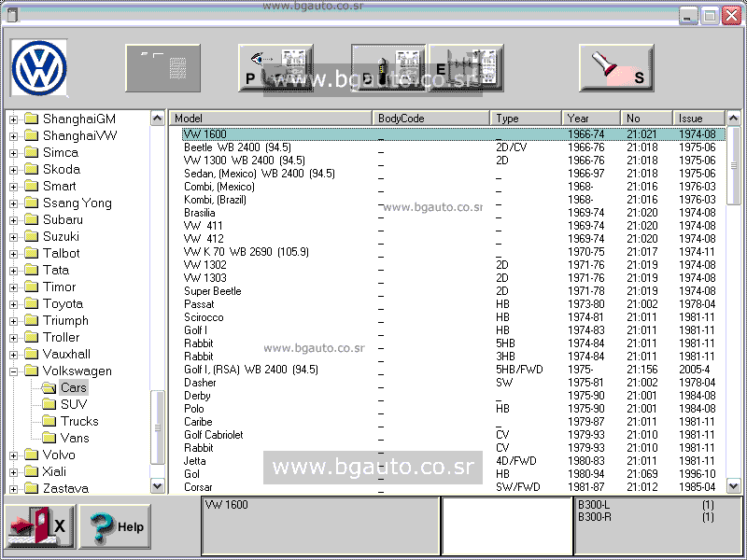Image resolution: width=747 pixels, height=560 pixels.
Task: Click the open Cars folder icon
Action: 49,387
